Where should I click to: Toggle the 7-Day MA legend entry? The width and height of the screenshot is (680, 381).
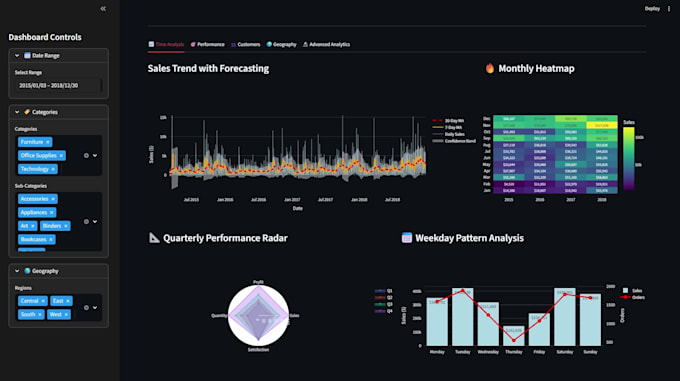click(x=447, y=127)
